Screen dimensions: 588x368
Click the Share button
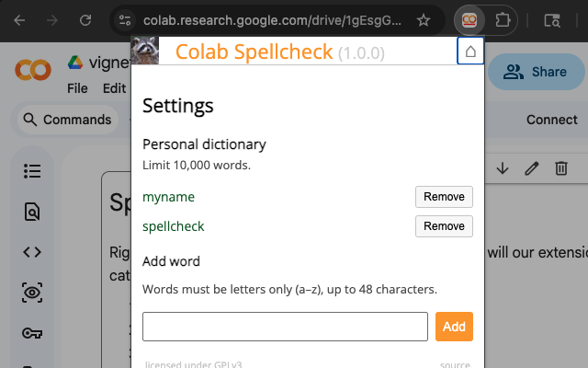coord(537,72)
